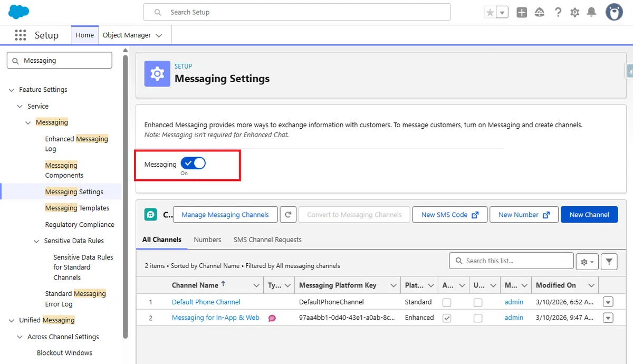633x364 pixels.
Task: Collapse the Service tree node
Action: click(20, 107)
